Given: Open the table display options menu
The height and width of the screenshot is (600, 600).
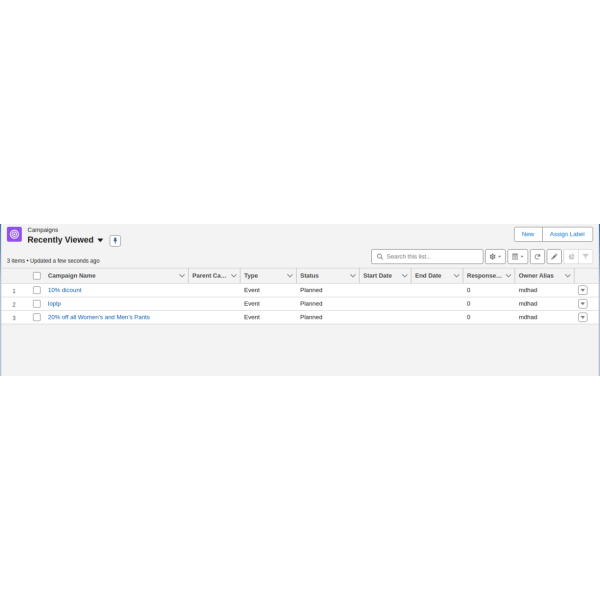Looking at the screenshot, I should pos(517,257).
